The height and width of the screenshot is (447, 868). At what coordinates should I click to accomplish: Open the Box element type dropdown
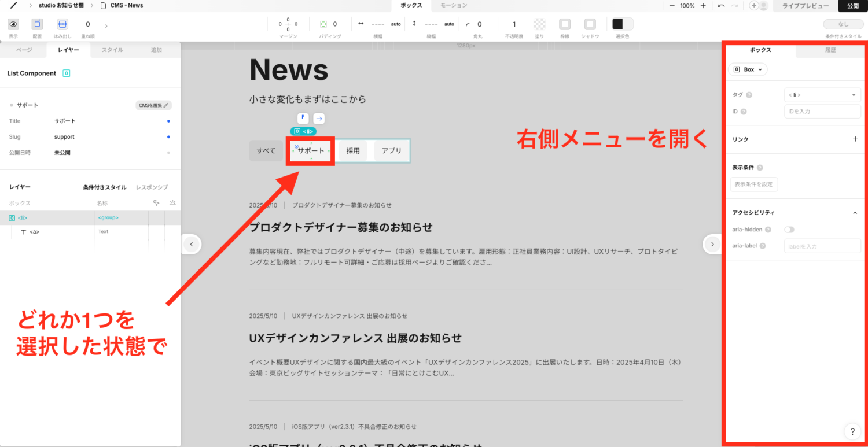click(748, 69)
